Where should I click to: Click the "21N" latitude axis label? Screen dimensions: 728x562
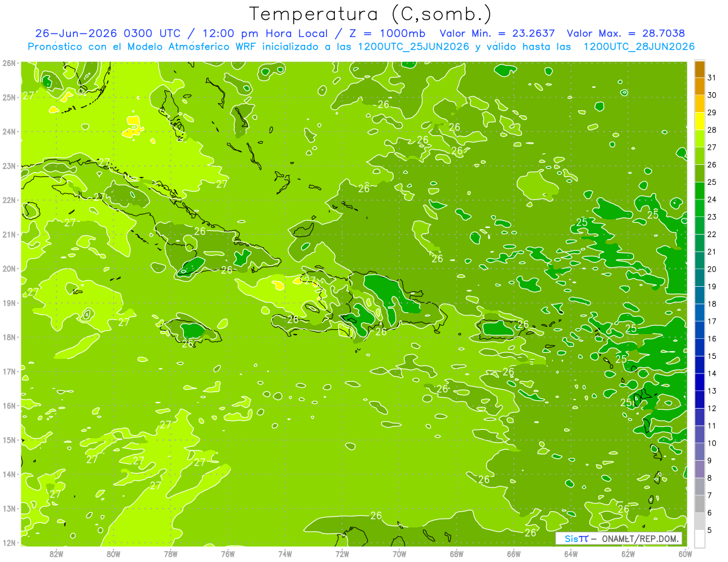pyautogui.click(x=9, y=234)
